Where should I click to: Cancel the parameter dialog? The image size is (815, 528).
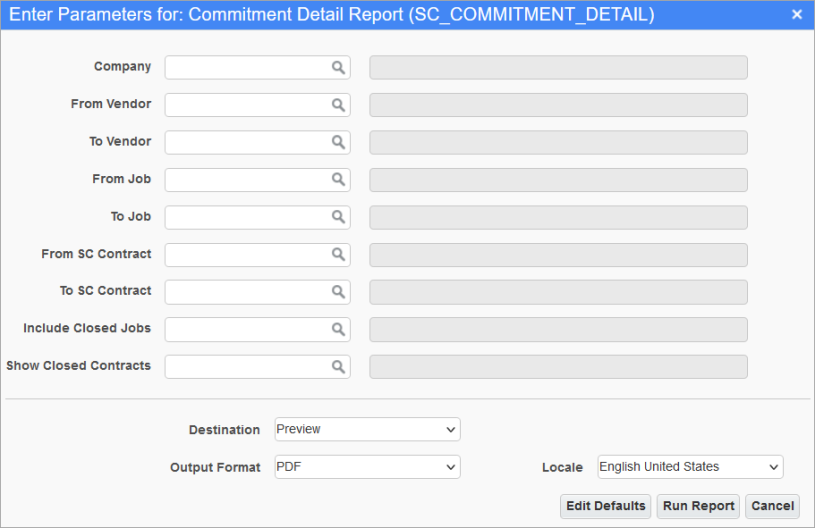coord(772,506)
